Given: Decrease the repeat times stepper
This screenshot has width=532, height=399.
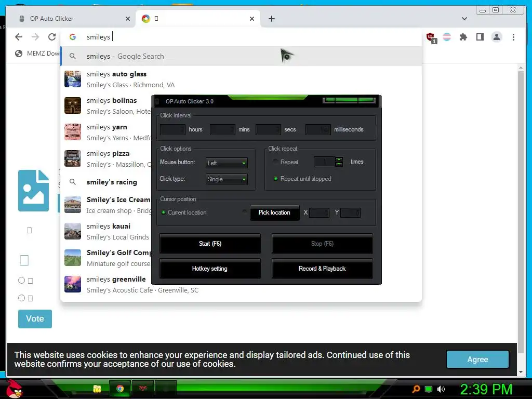Looking at the screenshot, I should point(339,164).
